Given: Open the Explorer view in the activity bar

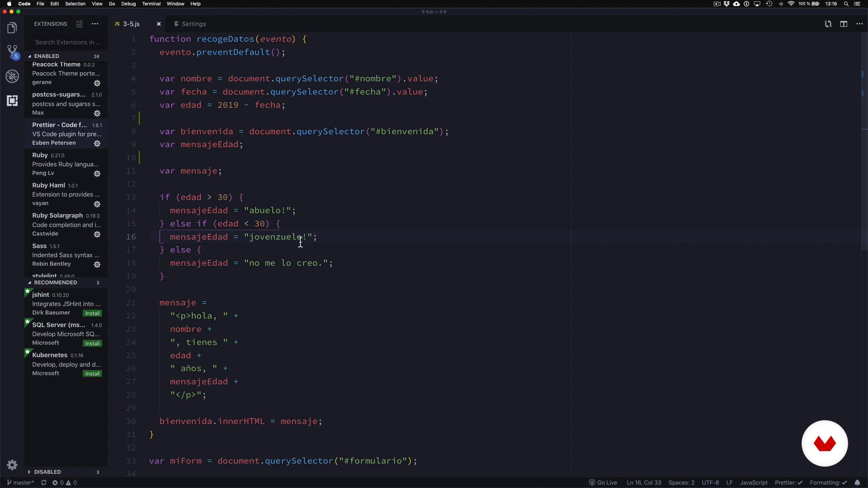Looking at the screenshot, I should point(12,28).
